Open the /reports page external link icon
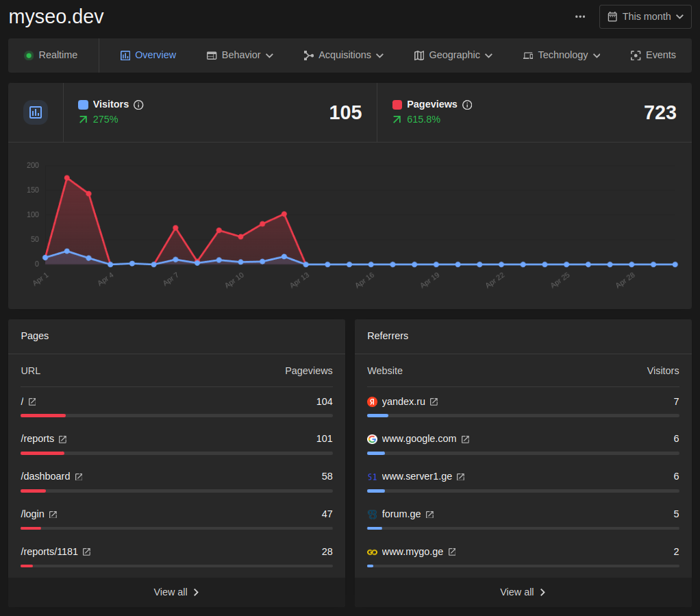The width and height of the screenshot is (700, 616). (x=63, y=439)
